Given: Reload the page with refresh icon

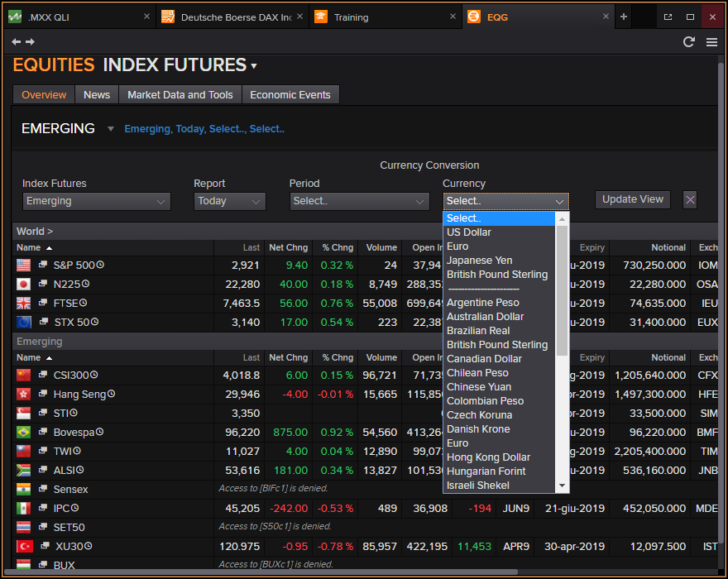Looking at the screenshot, I should point(689,42).
